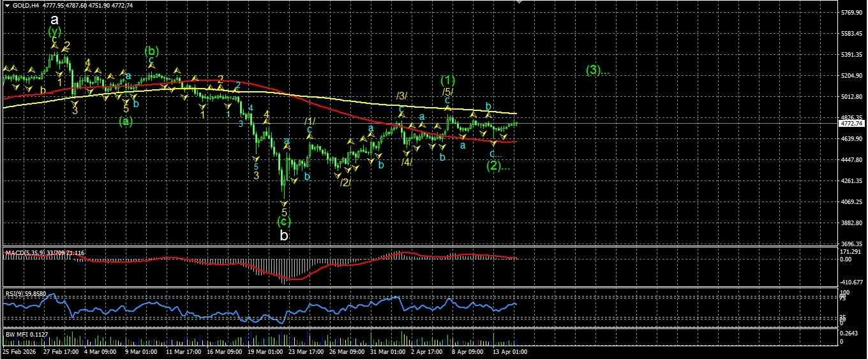Click the 27 Feb 17:00 time label

[x=61, y=351]
